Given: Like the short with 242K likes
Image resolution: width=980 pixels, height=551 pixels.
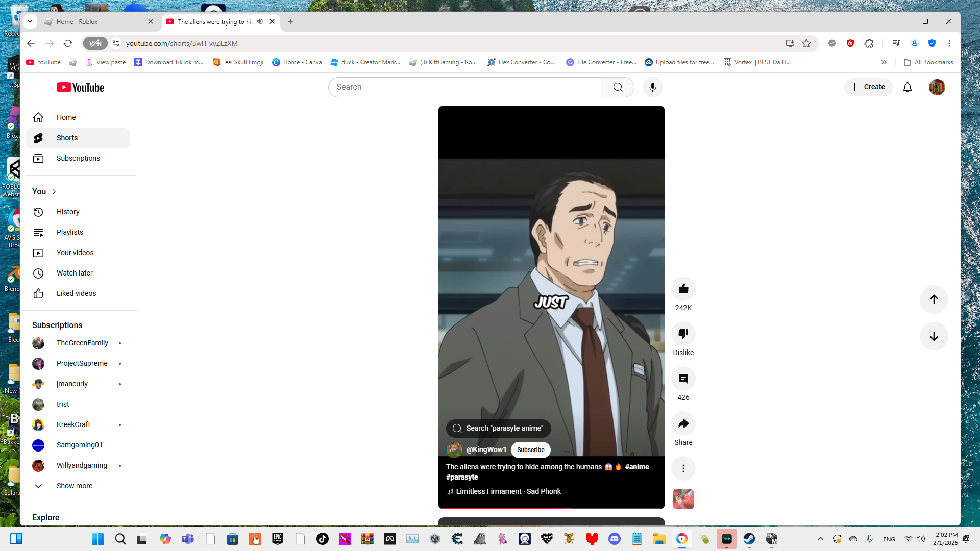Looking at the screenshot, I should (683, 289).
